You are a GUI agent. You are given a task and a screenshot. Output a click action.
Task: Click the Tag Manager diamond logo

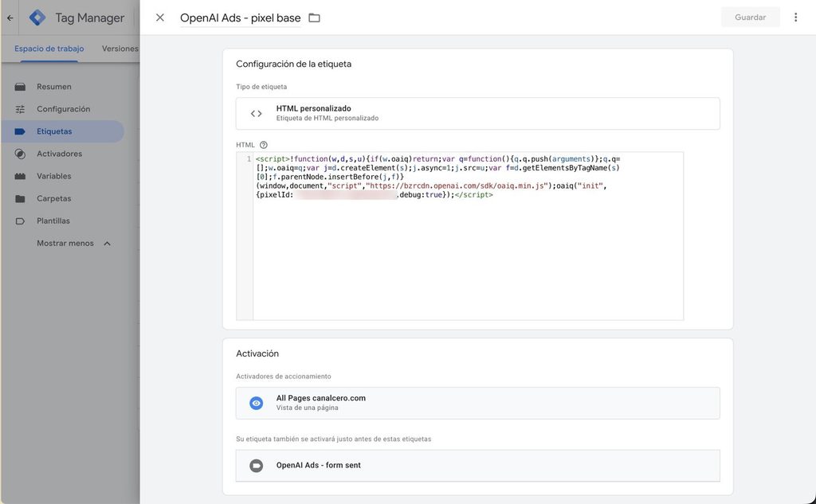coord(37,18)
